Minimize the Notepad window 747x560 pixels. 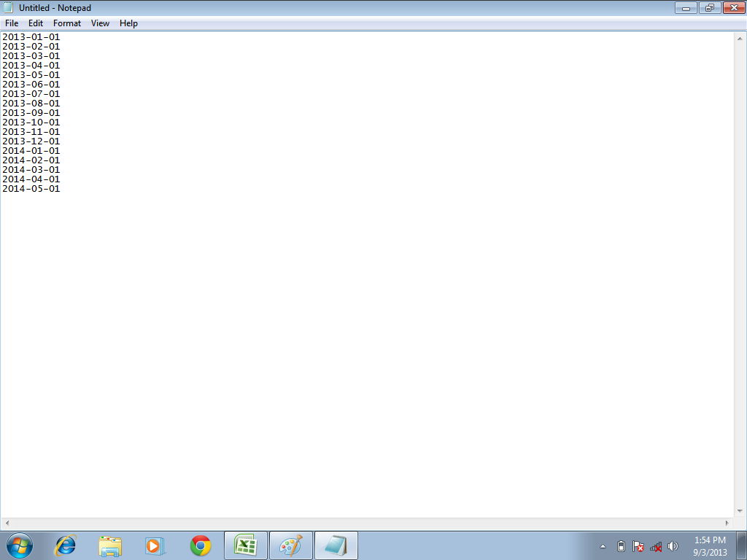tap(686, 7)
